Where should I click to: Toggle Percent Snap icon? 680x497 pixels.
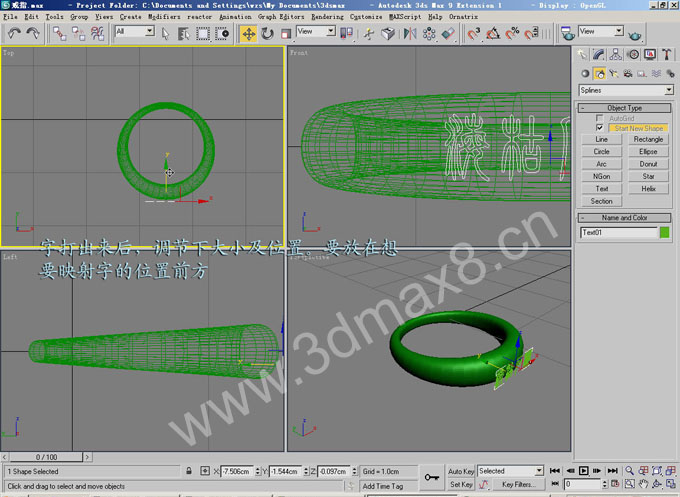click(512, 33)
